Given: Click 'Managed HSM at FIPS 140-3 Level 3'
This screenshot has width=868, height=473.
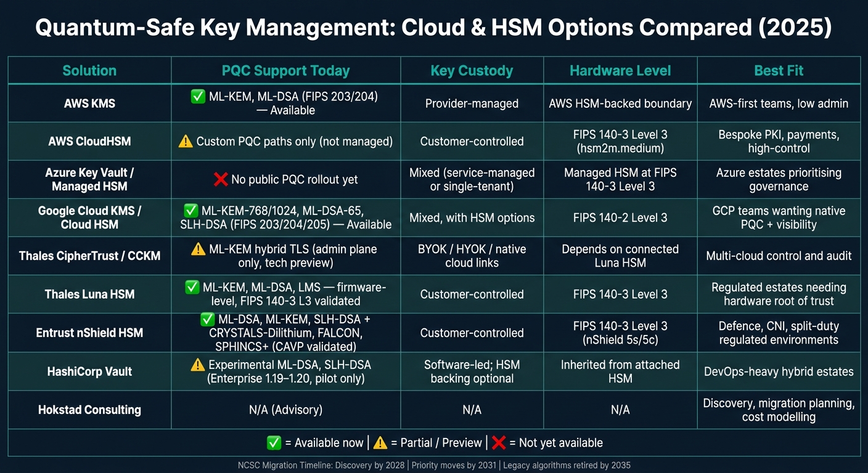Looking at the screenshot, I should pyautogui.click(x=620, y=179).
